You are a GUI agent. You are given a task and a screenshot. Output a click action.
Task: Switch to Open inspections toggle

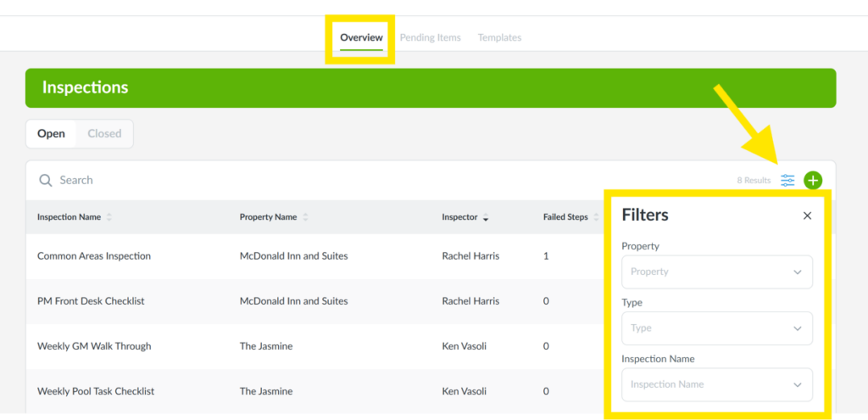click(x=51, y=133)
